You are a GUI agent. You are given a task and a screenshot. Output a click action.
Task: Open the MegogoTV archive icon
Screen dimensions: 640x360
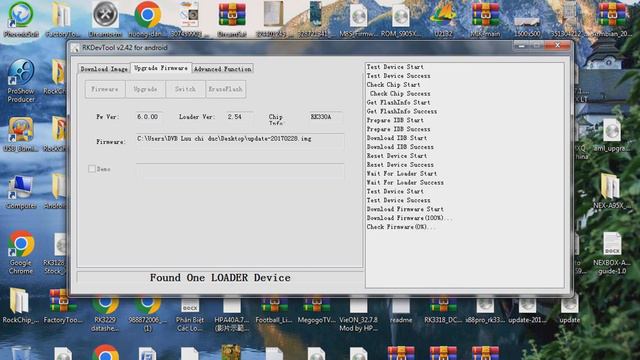(316, 310)
